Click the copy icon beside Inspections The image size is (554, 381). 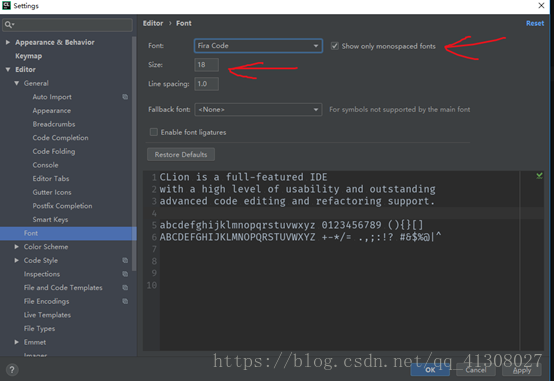(x=125, y=274)
